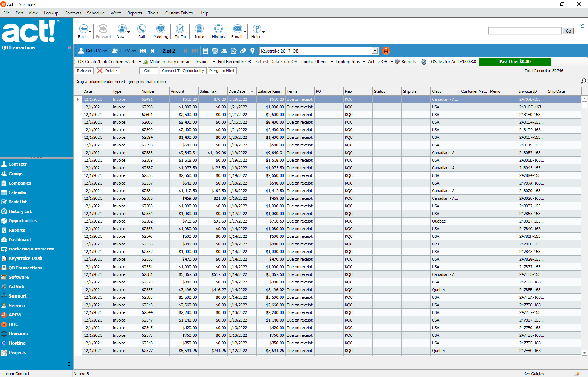This screenshot has height=377, width=588.
Task: Click the Quick Print icon
Action: pyautogui.click(x=215, y=51)
